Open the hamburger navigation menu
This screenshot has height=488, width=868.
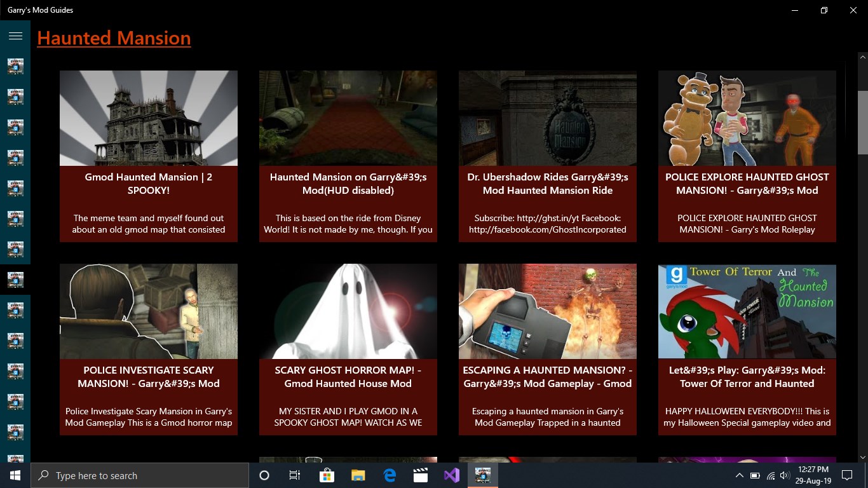click(x=15, y=36)
